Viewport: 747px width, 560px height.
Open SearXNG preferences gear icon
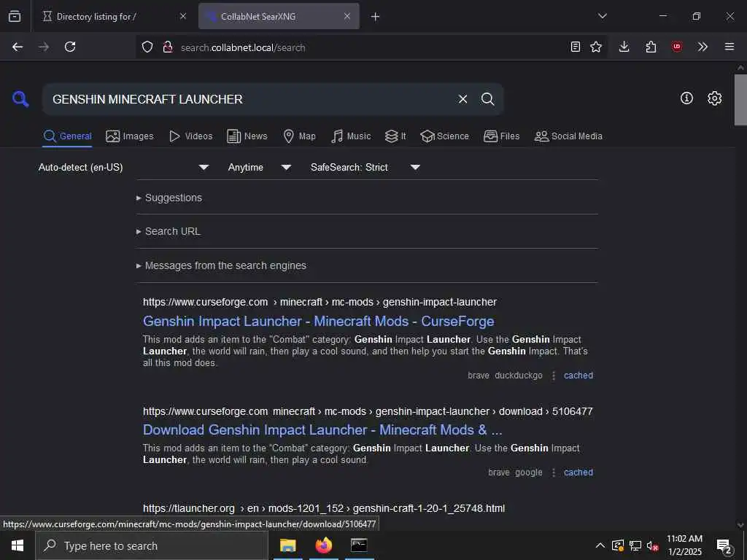(x=715, y=98)
